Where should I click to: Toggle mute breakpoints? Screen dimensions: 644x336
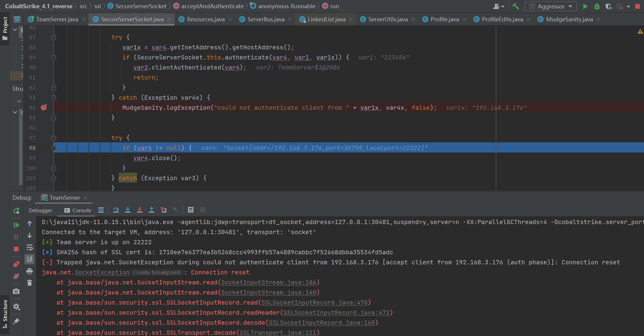(x=16, y=276)
